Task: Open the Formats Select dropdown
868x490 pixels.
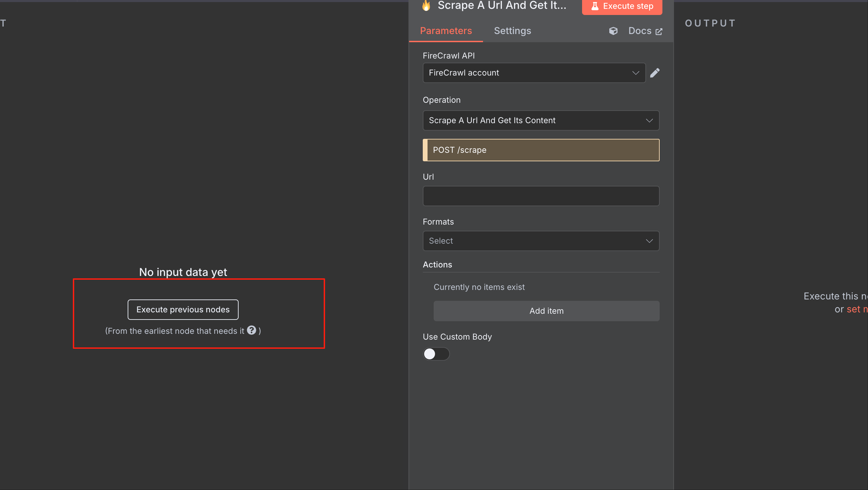Action: point(541,241)
